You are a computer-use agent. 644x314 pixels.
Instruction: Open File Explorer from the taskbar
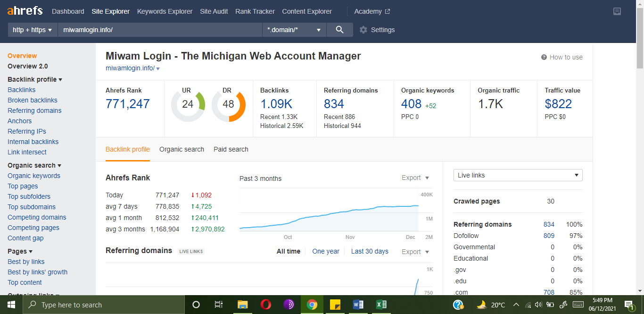(x=243, y=305)
